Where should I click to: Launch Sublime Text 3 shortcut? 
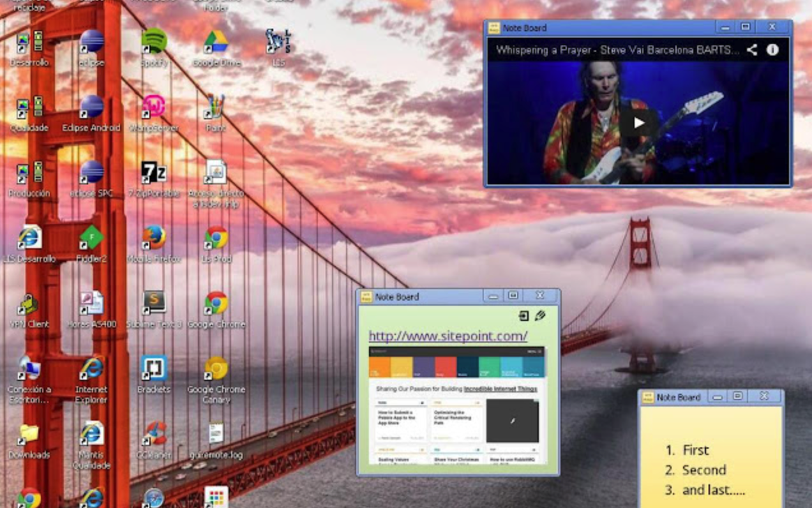154,304
